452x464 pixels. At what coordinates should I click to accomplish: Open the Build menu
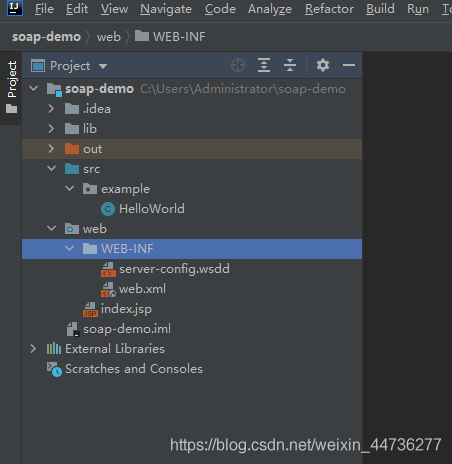point(380,9)
